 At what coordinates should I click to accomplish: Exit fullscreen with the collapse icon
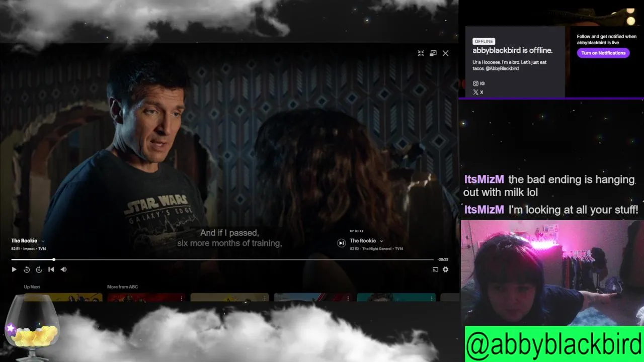point(421,53)
